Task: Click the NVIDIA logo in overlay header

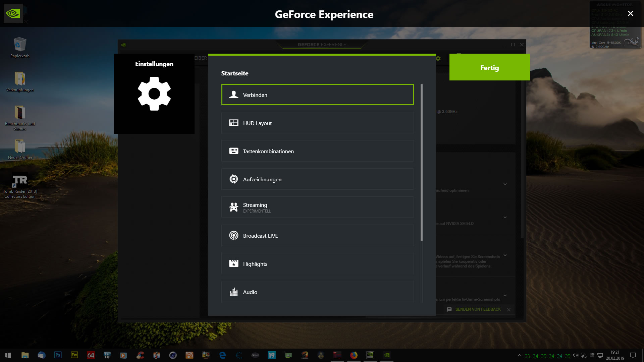Action: tap(13, 13)
